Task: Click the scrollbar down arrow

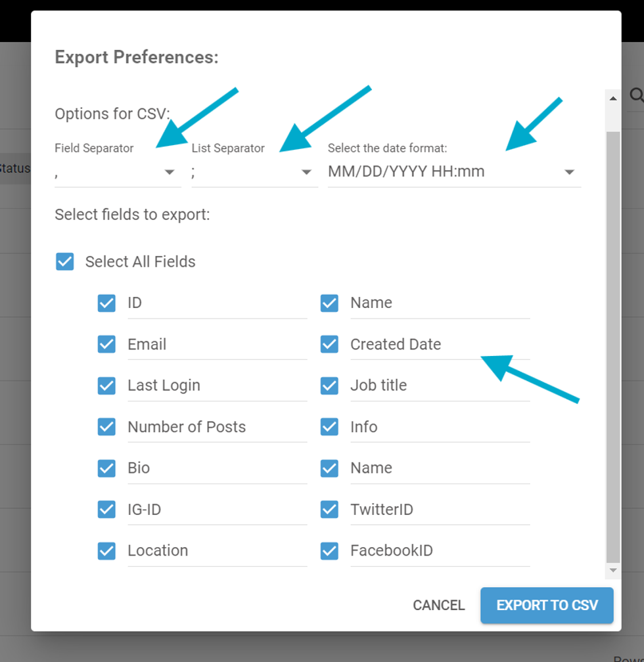Action: [x=613, y=571]
